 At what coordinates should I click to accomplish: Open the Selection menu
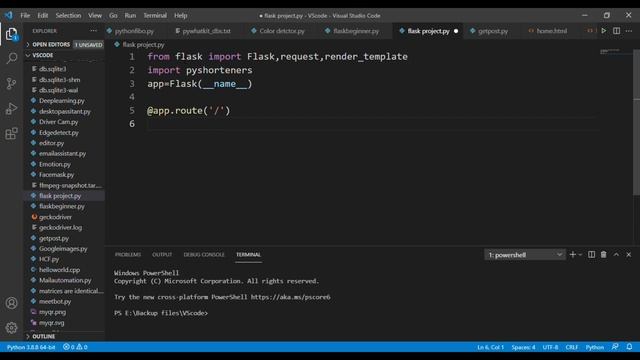[x=68, y=16]
